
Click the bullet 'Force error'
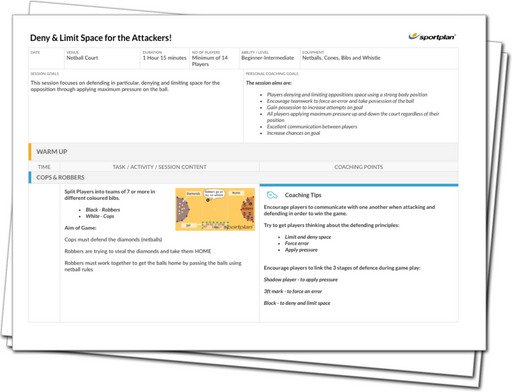tap(297, 243)
